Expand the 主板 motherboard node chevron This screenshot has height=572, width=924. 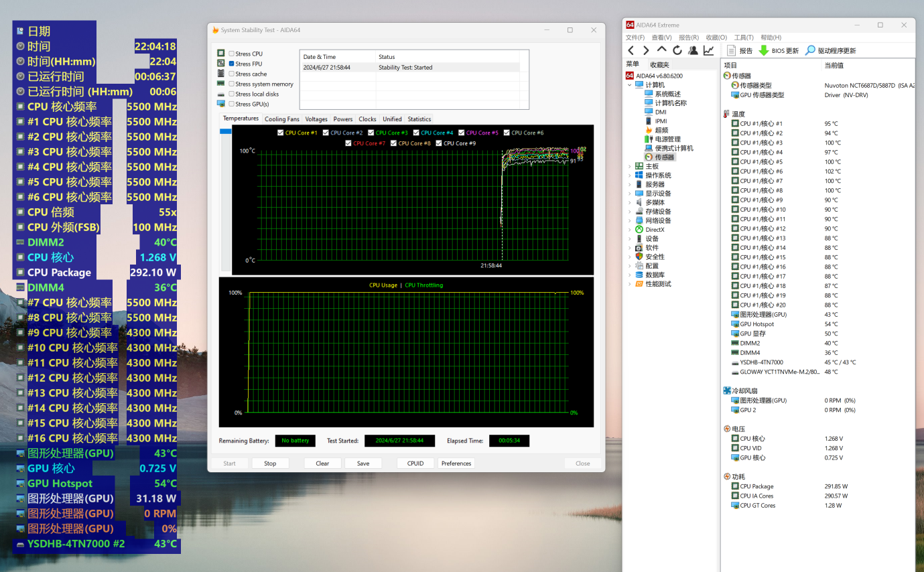click(x=629, y=166)
